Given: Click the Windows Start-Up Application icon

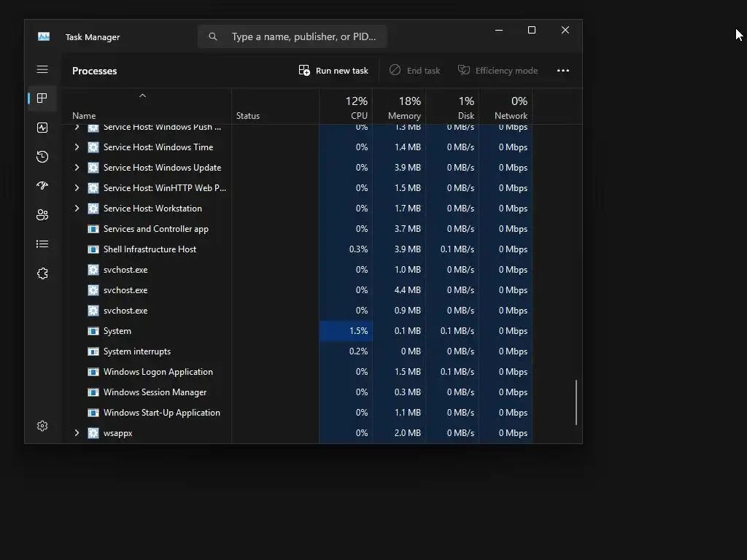Looking at the screenshot, I should tap(93, 413).
